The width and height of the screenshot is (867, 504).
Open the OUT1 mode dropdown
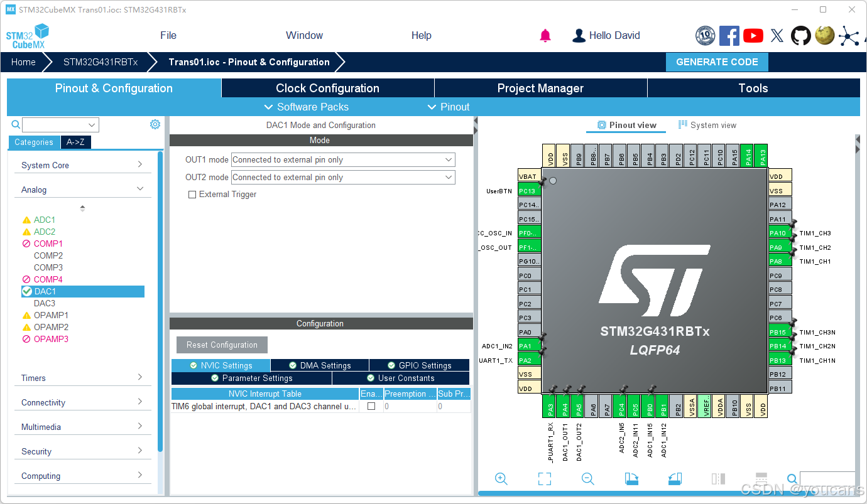pyautogui.click(x=343, y=160)
